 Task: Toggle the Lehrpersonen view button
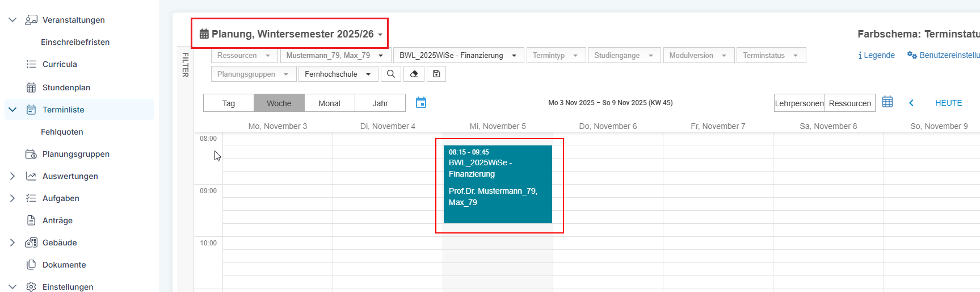(799, 103)
